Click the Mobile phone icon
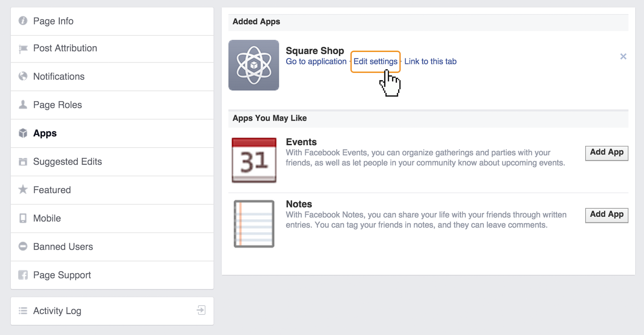This screenshot has height=335, width=644. click(23, 218)
